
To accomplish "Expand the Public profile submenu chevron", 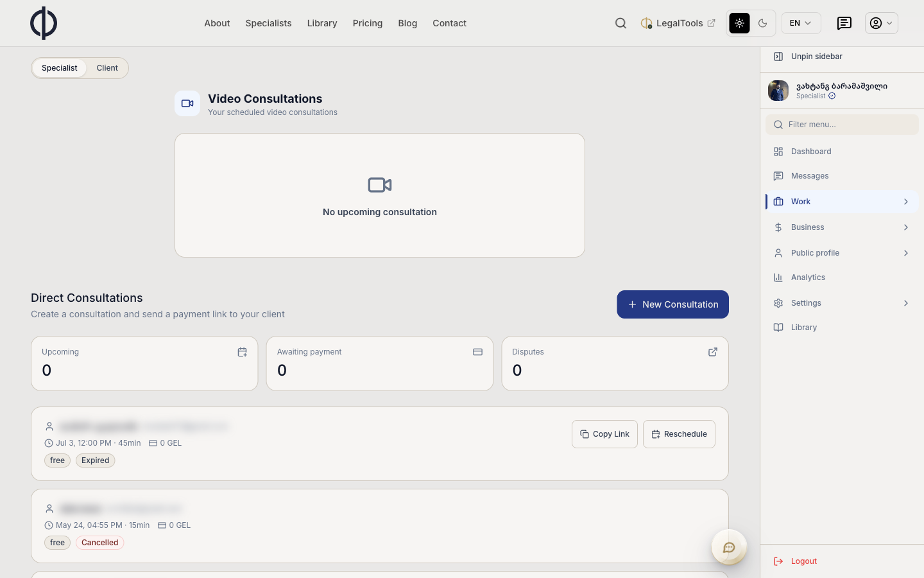I will (906, 253).
